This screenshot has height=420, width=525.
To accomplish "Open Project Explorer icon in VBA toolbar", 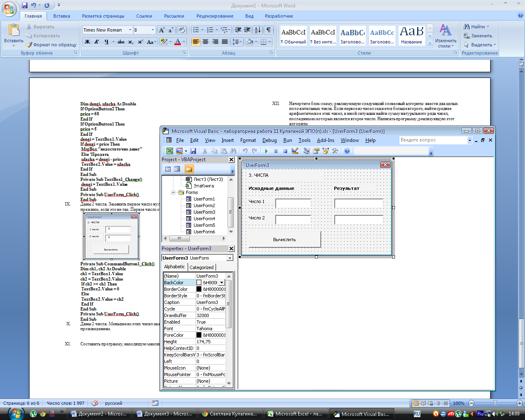I will (x=306, y=151).
